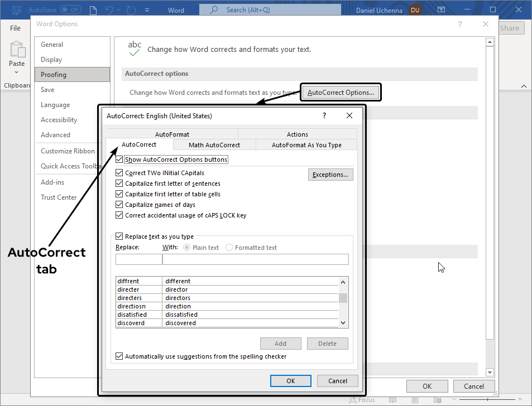Toggle Replace text as you type
The image size is (532, 406).
pyautogui.click(x=119, y=236)
